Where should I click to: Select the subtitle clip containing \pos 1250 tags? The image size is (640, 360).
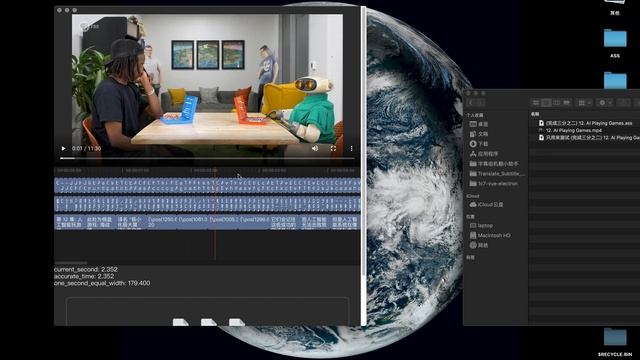(x=162, y=222)
